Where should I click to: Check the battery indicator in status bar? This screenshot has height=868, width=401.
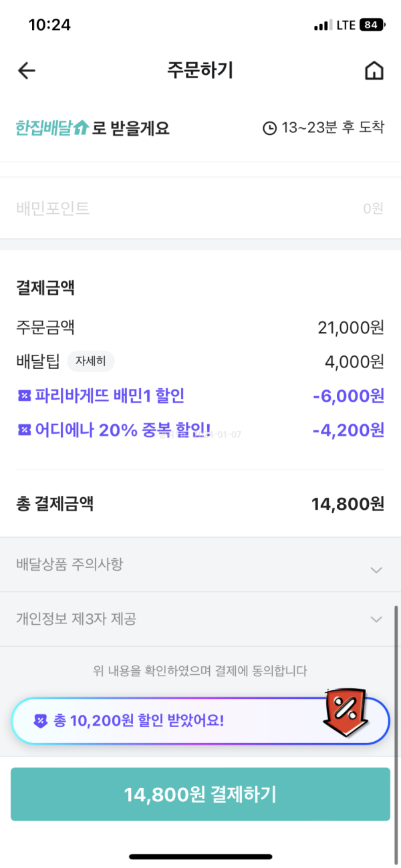tap(372, 25)
